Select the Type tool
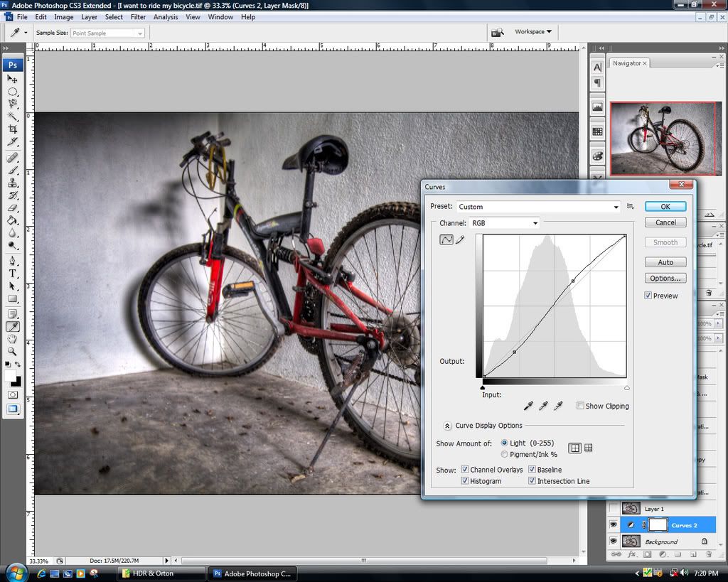The height and width of the screenshot is (582, 728). pos(13,274)
